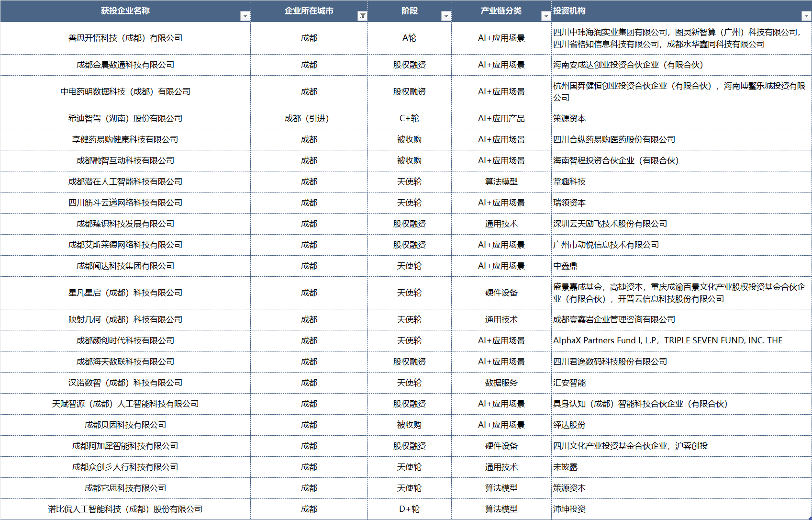Click company cell 希迪智驾（湖南）股份有限公司

coord(125,118)
